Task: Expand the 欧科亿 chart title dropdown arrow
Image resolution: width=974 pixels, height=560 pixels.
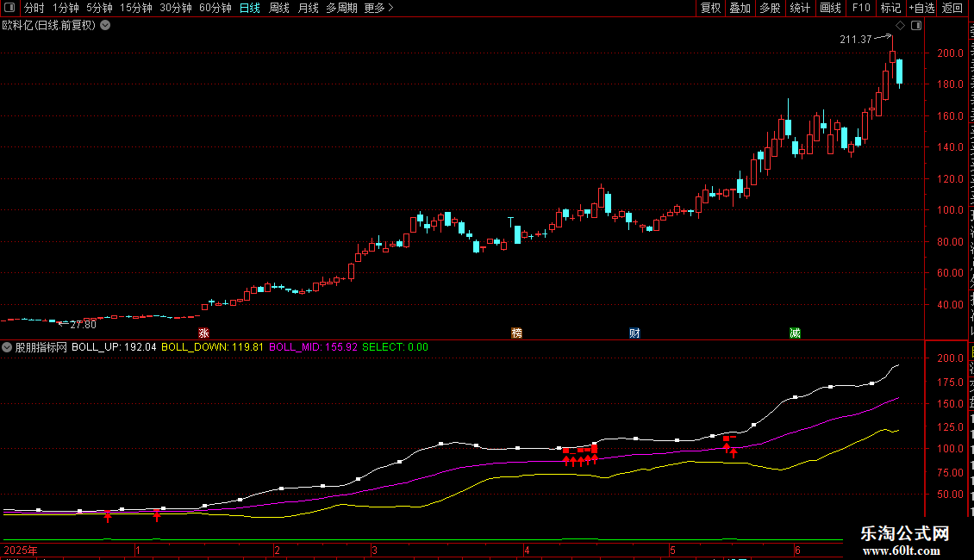Action: (x=106, y=26)
